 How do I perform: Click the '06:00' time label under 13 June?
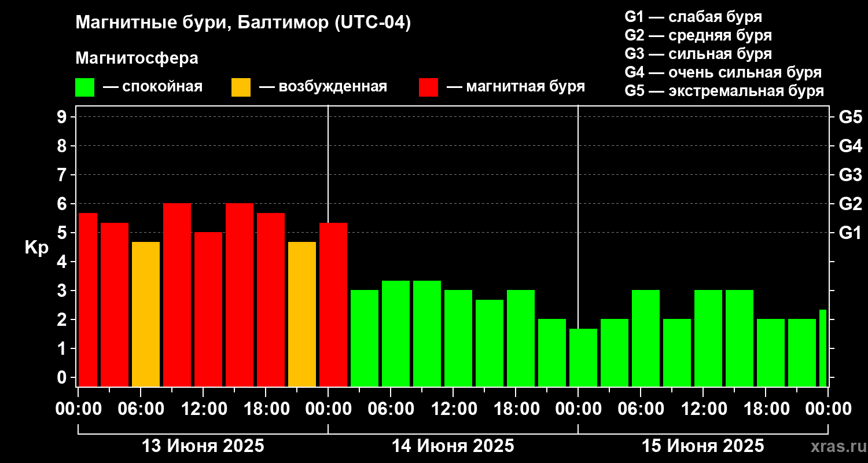(x=141, y=410)
